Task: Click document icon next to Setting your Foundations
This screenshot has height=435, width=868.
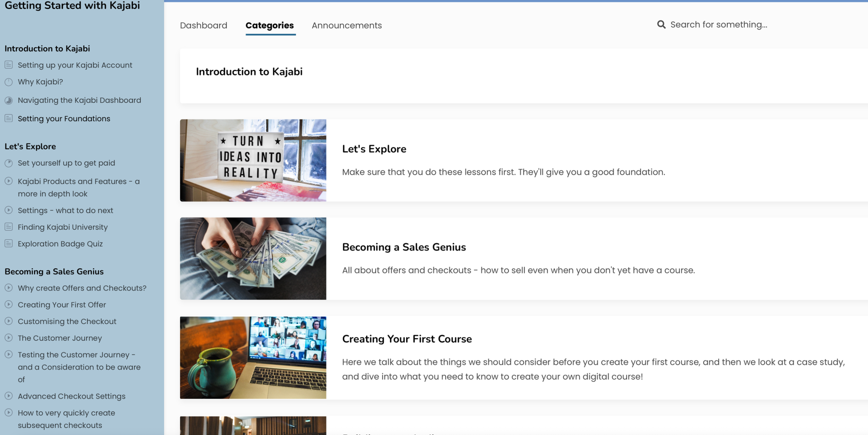Action: pos(9,118)
